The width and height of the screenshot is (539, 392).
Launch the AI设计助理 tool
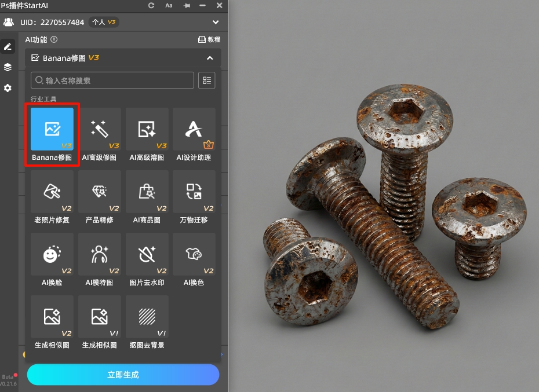[194, 130]
